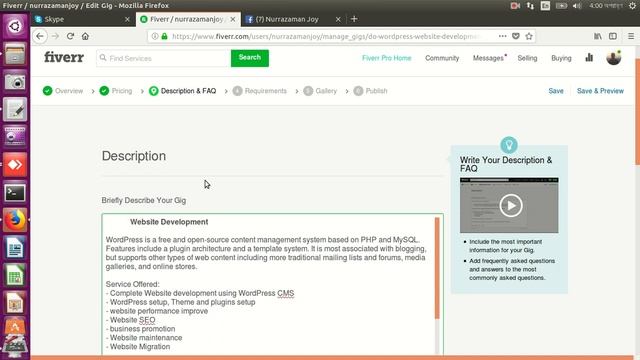Image resolution: width=640 pixels, height=360 pixels.
Task: Click the Firefox icon in the dock
Action: [15, 220]
